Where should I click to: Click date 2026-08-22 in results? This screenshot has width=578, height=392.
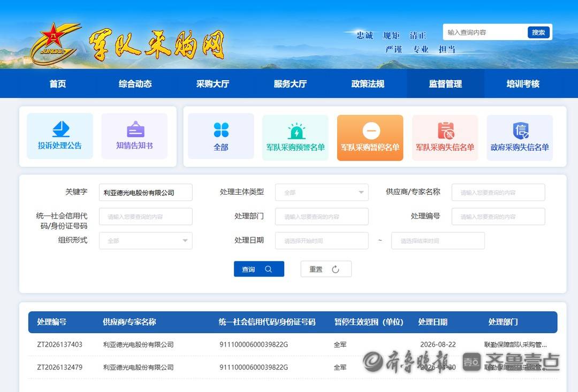tap(438, 344)
